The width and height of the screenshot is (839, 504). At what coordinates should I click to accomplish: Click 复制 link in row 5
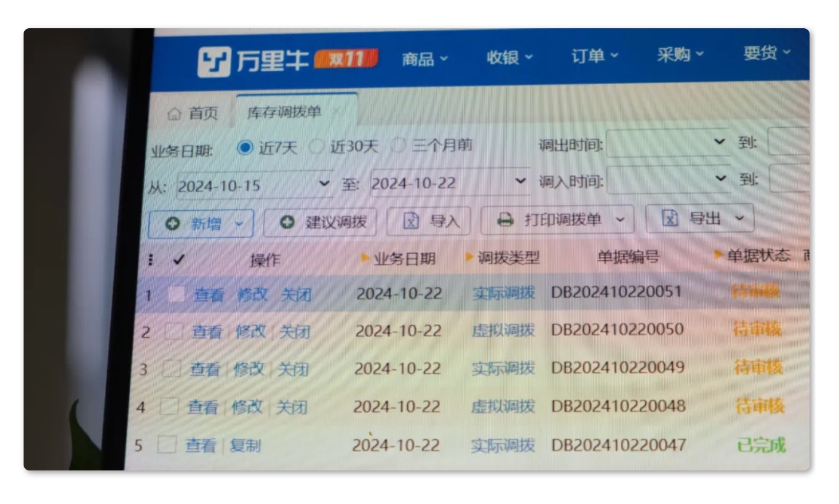point(245,445)
